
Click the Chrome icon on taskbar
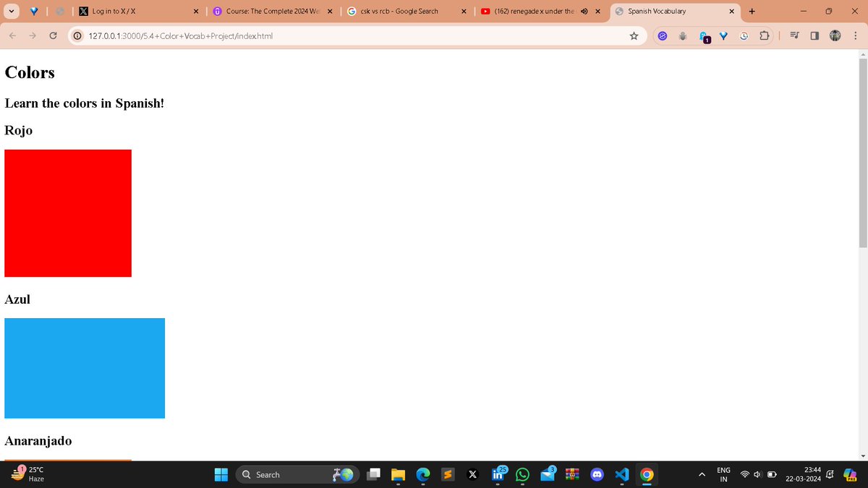[647, 475]
